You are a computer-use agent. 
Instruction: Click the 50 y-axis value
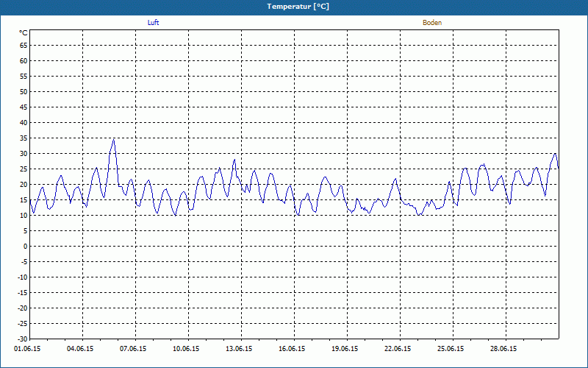tap(24, 91)
